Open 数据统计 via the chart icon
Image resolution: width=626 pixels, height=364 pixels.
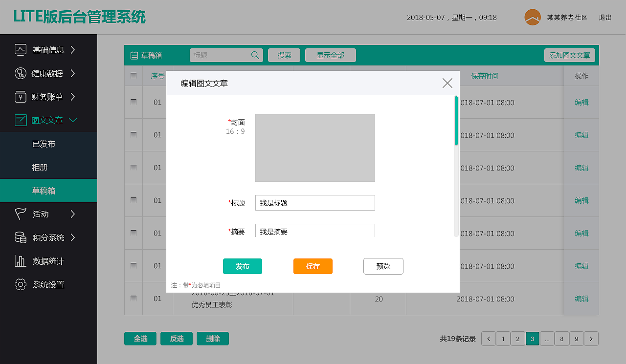20,261
